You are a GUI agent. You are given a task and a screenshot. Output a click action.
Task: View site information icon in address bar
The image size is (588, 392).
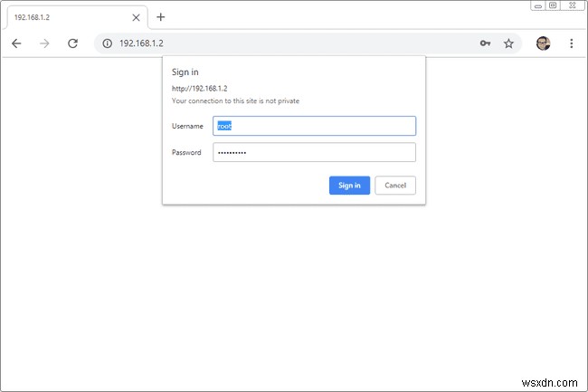coord(108,43)
